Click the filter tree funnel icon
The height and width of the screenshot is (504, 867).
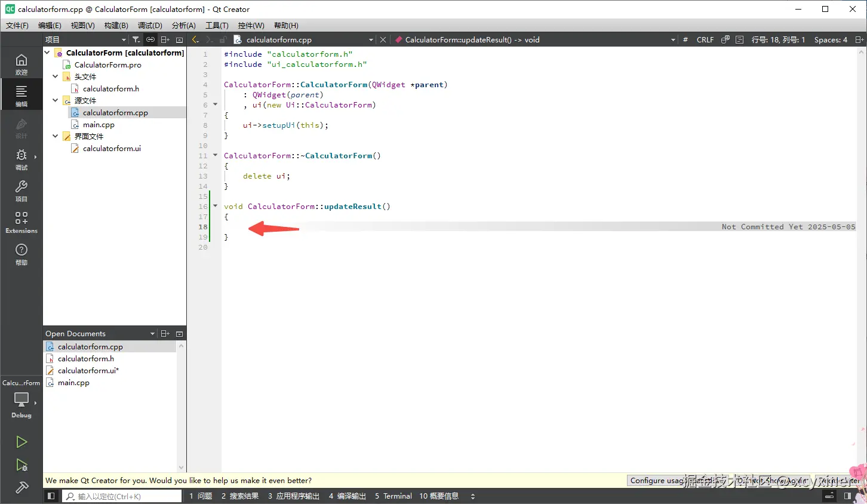tap(136, 39)
